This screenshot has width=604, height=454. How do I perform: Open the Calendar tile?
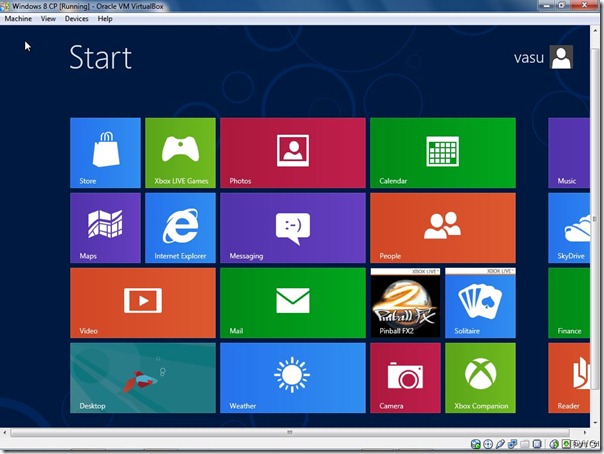443,153
